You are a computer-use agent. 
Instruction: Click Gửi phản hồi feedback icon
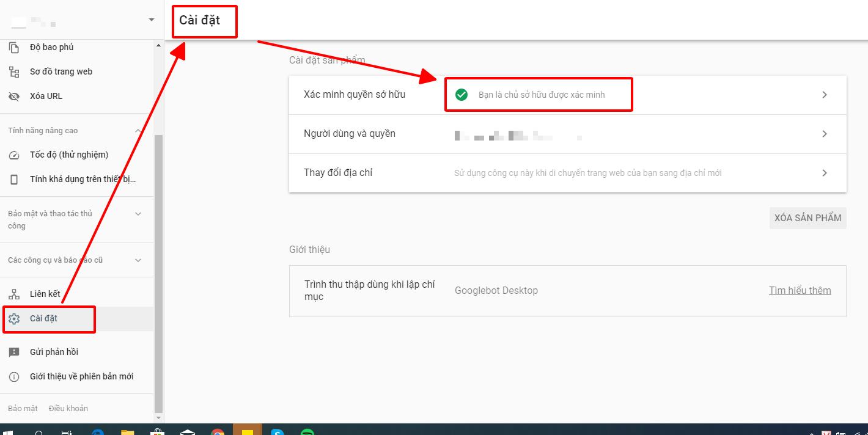[x=14, y=353]
